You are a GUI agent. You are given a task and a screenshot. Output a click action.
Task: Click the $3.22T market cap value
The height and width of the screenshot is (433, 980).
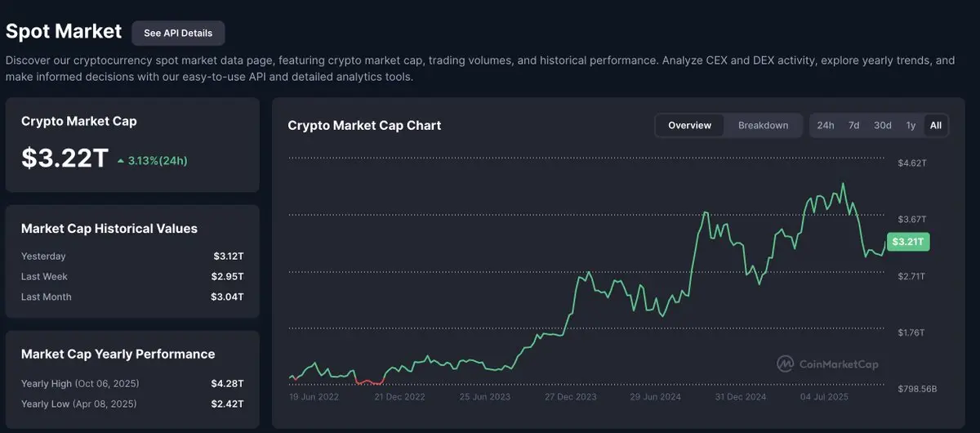coord(65,158)
